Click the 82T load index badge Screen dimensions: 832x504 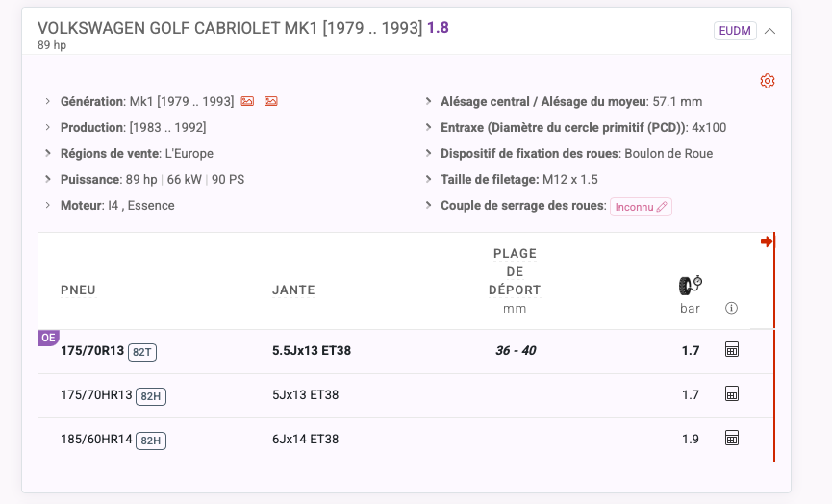142,352
